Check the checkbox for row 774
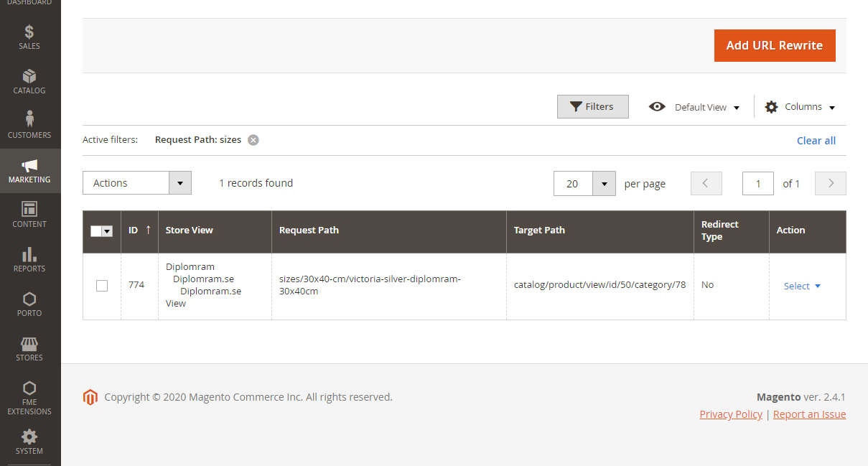 point(102,286)
